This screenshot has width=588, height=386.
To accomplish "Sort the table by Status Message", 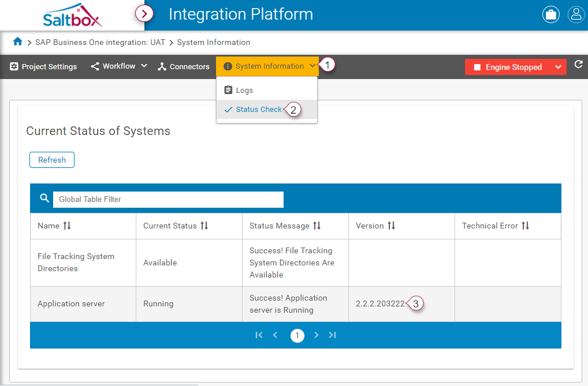I will [x=317, y=226].
